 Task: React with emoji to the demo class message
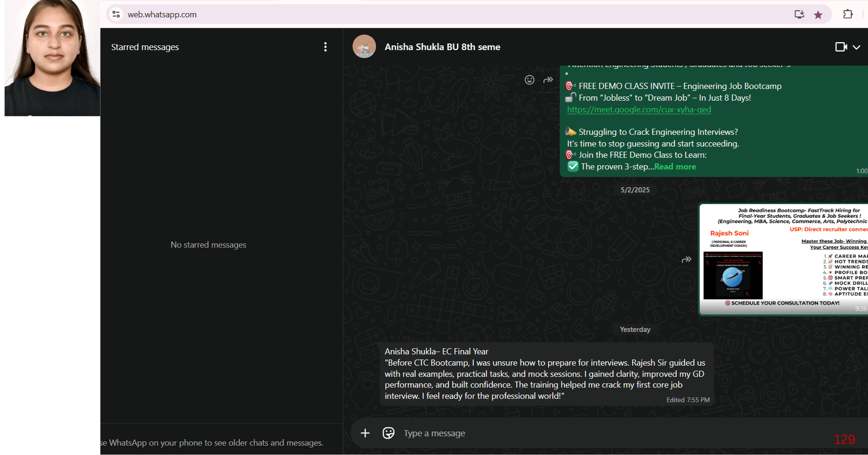click(529, 80)
